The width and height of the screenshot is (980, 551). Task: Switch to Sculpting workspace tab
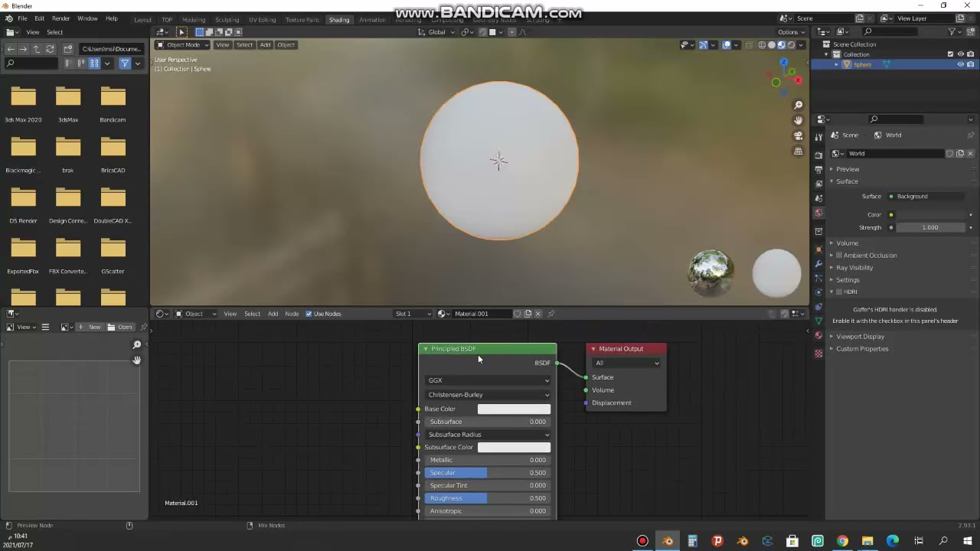click(x=227, y=20)
